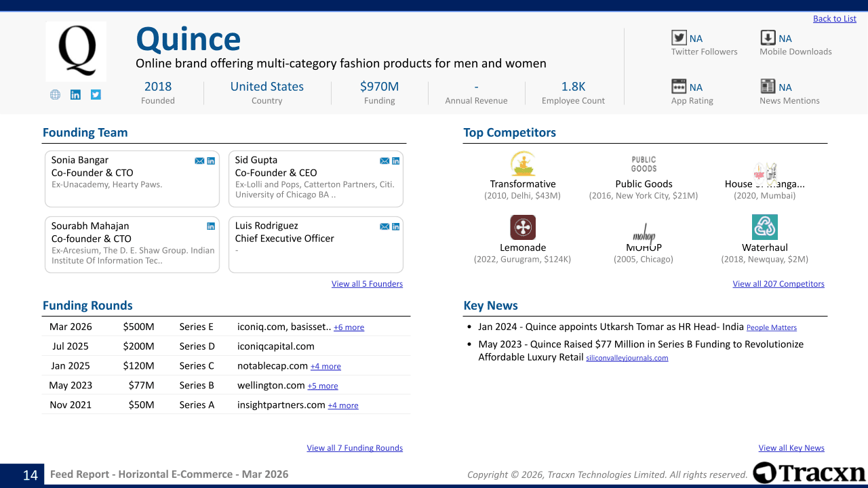
Task: Click the Lemonade competitor logo
Action: click(523, 228)
